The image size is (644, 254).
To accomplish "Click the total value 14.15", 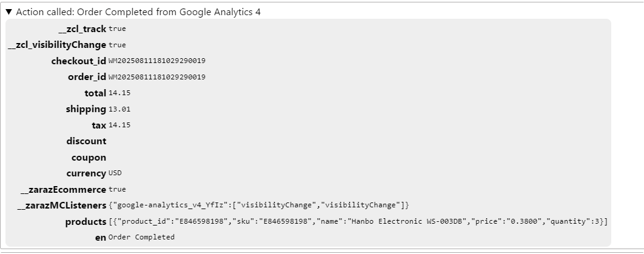I will [119, 93].
